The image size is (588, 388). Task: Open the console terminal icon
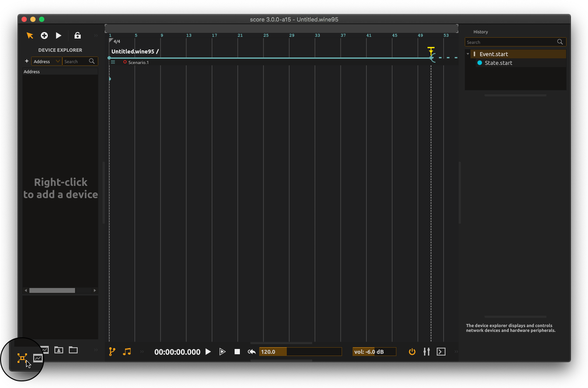coord(441,351)
